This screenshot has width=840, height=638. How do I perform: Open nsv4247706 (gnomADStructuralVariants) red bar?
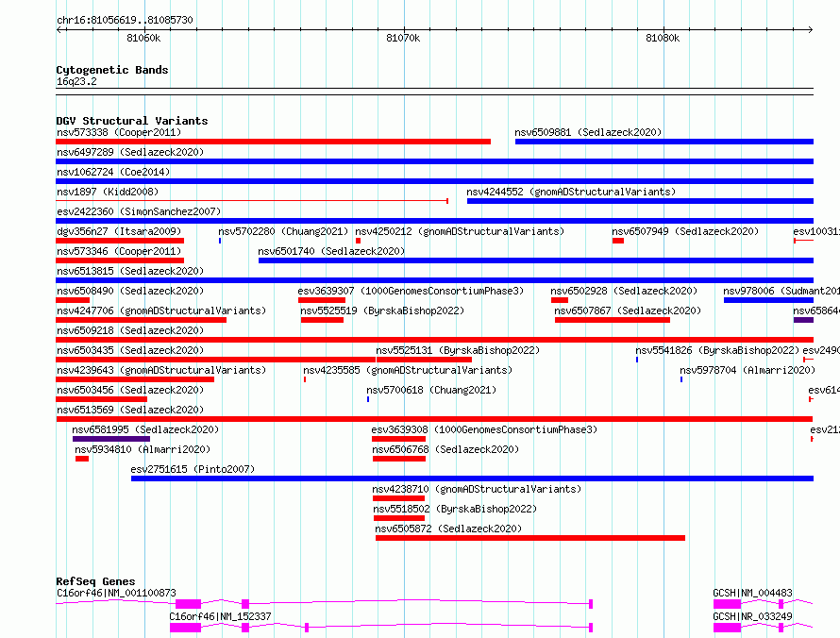point(141,320)
